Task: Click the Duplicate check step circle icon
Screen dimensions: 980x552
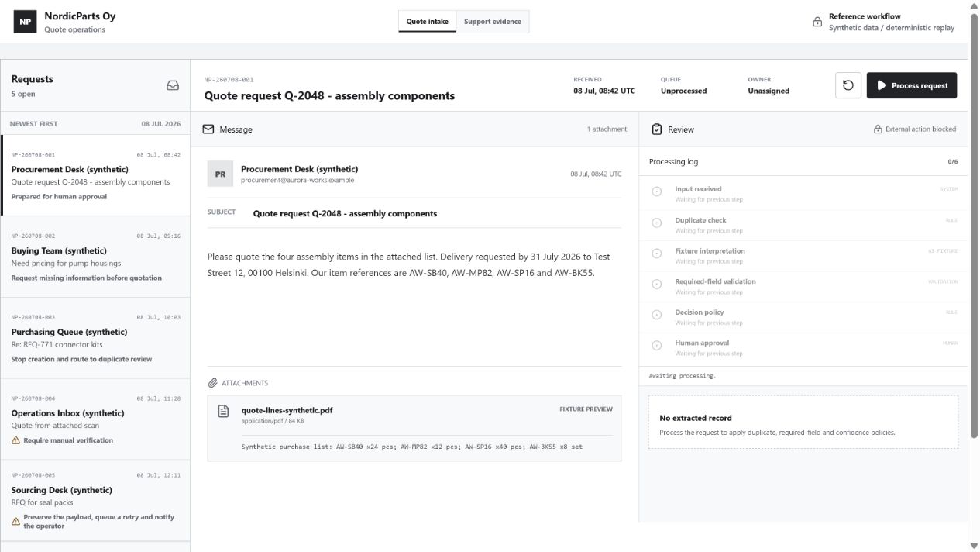Action: 657,223
